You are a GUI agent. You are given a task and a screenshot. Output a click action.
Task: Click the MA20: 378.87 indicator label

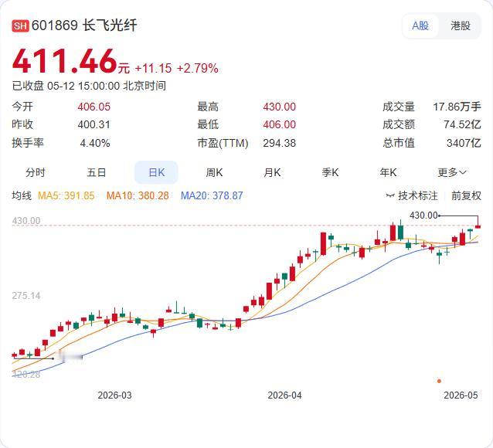tap(212, 195)
